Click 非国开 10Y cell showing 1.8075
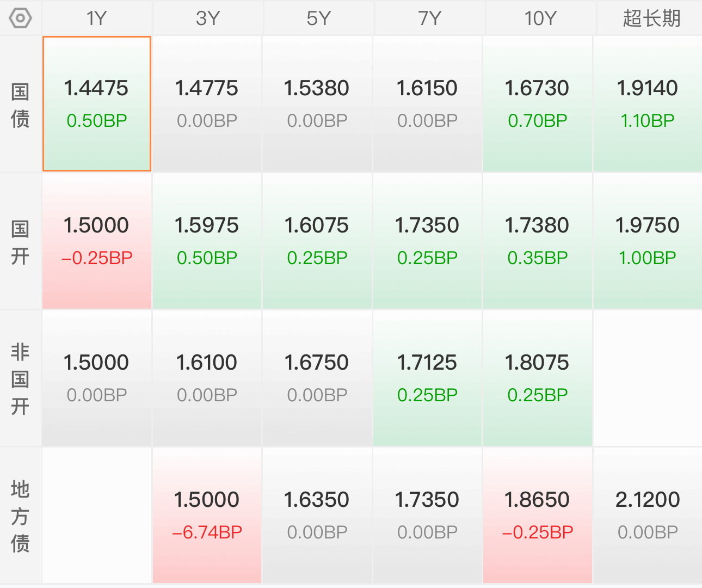 pyautogui.click(x=537, y=378)
